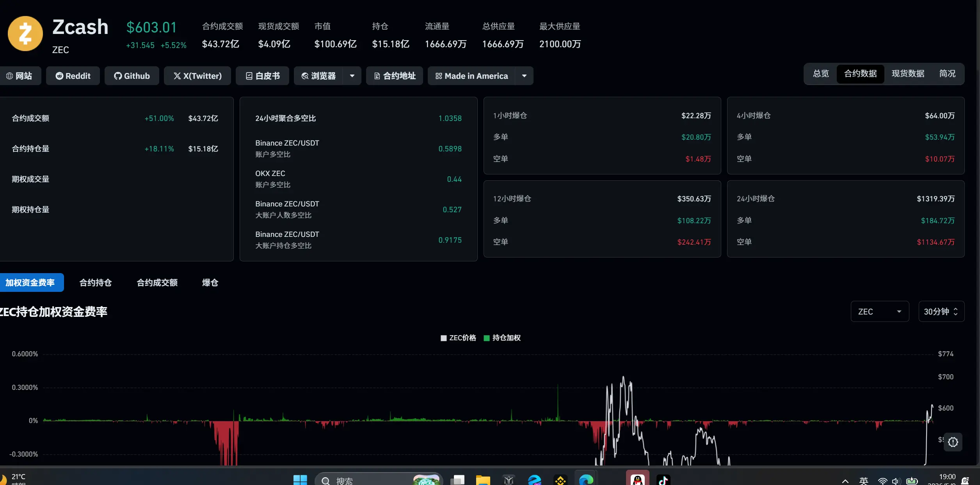980x485 pixels.
Task: Switch to the 简况 tab
Action: 948,74
